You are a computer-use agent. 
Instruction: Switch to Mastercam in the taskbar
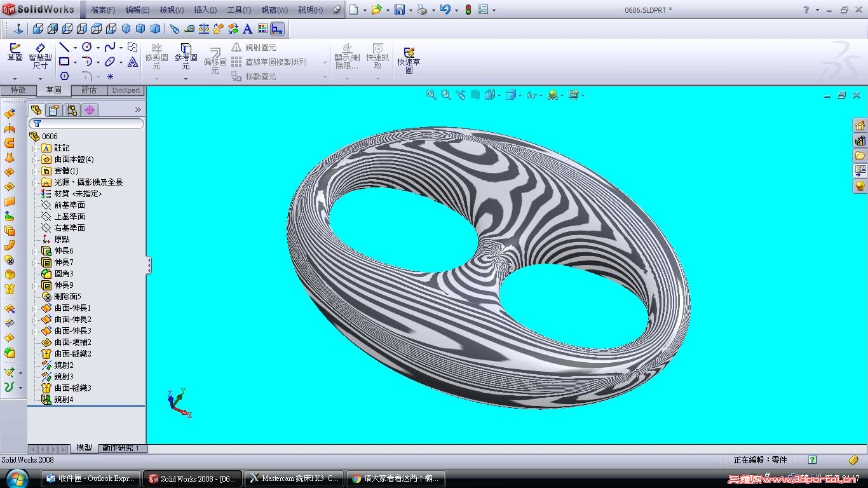[x=294, y=478]
